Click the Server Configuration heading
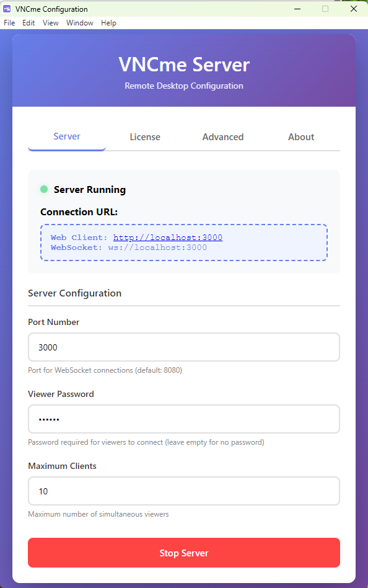The height and width of the screenshot is (588, 368). pos(74,293)
